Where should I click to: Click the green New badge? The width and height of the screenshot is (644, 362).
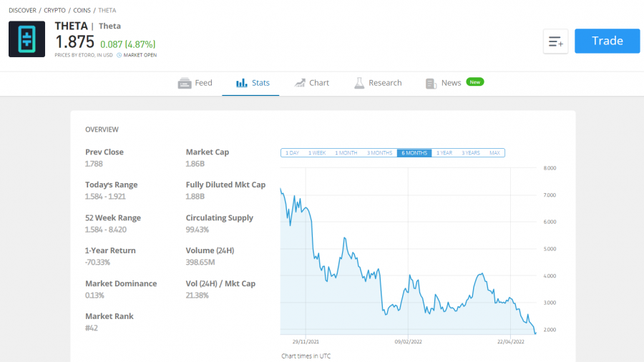click(x=475, y=82)
